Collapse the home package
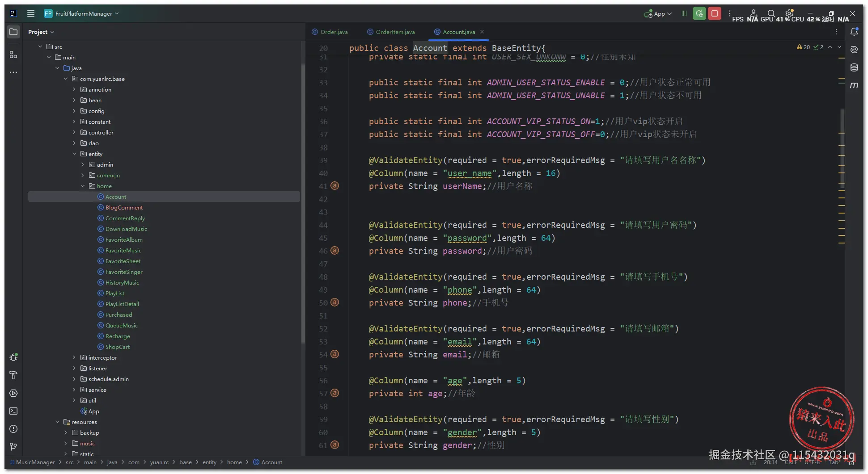 (x=83, y=186)
